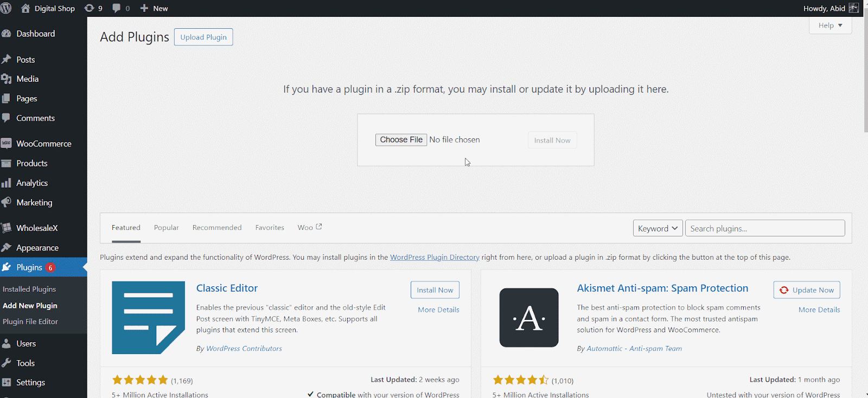Click the Pages icon in sidebar
The height and width of the screenshot is (398, 868).
tap(7, 99)
